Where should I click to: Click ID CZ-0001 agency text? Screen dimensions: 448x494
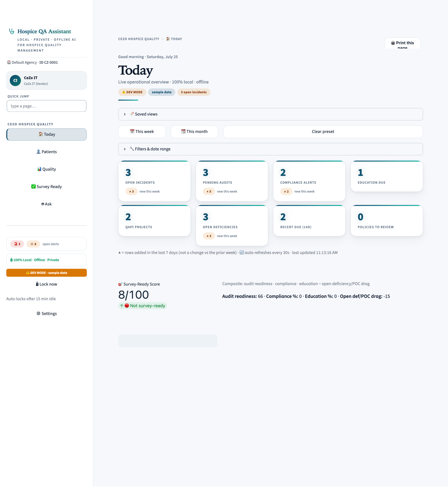(x=49, y=62)
